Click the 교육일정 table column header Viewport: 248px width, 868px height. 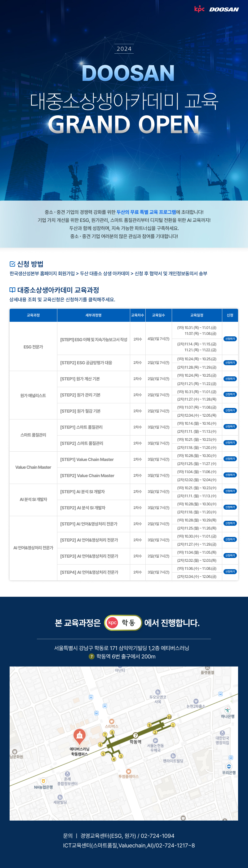coord(197,315)
